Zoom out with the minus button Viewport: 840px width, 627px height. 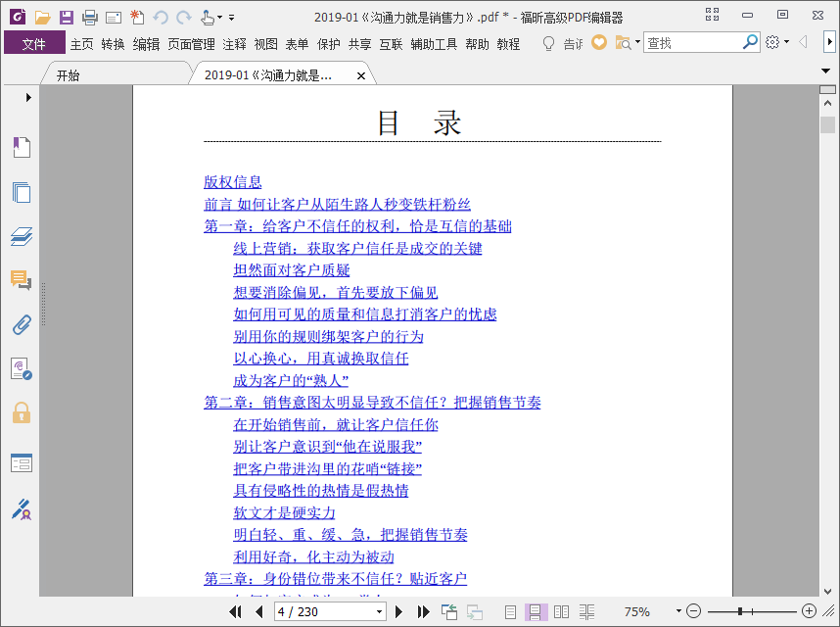(694, 611)
